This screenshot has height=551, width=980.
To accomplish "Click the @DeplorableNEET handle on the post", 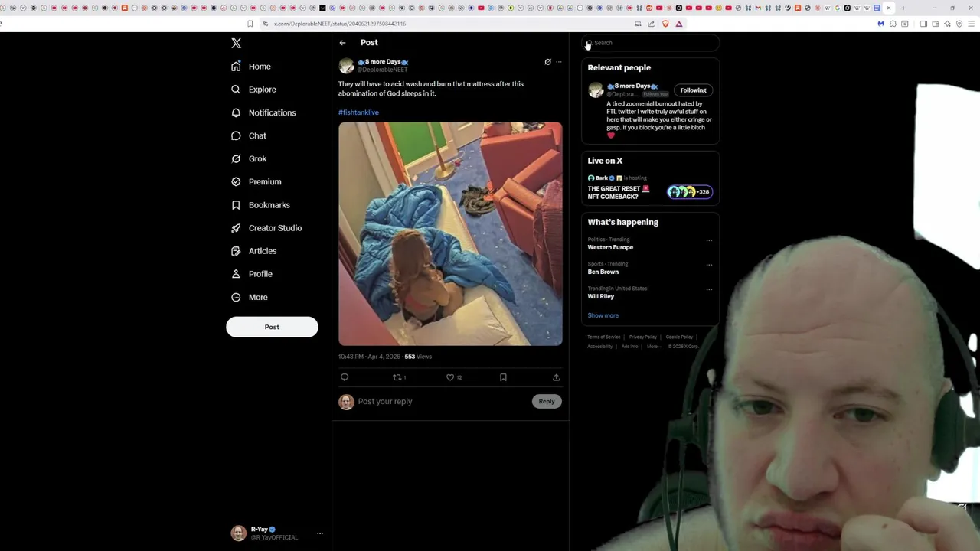I will point(382,70).
